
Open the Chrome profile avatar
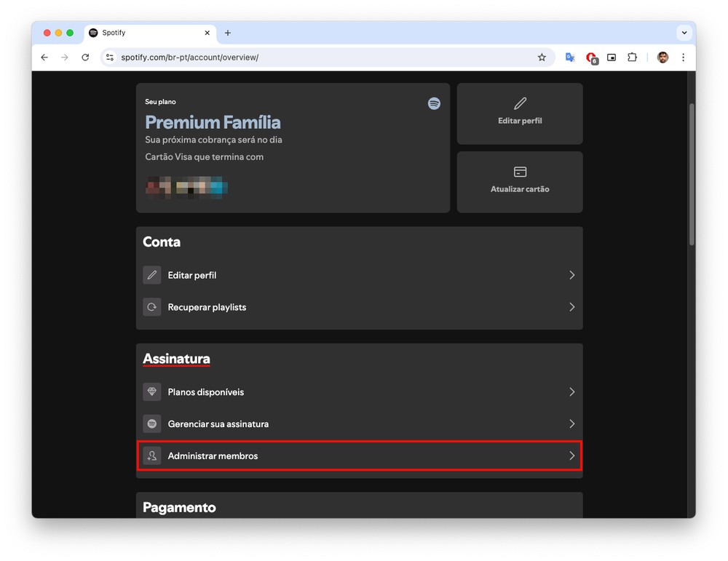(x=662, y=57)
